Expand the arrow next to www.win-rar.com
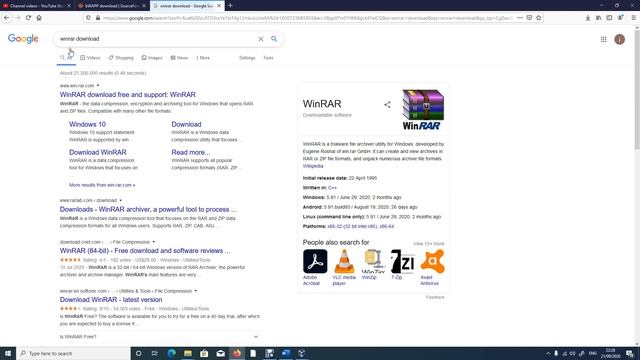The height and width of the screenshot is (360, 640). tap(98, 86)
